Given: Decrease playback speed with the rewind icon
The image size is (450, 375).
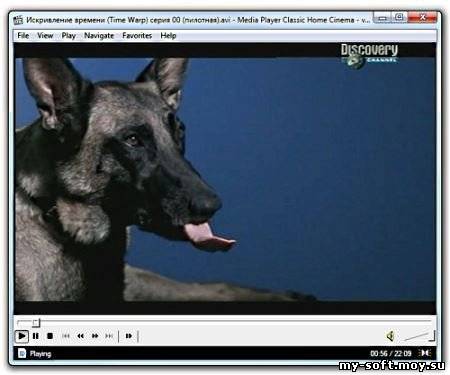Looking at the screenshot, I should point(80,336).
